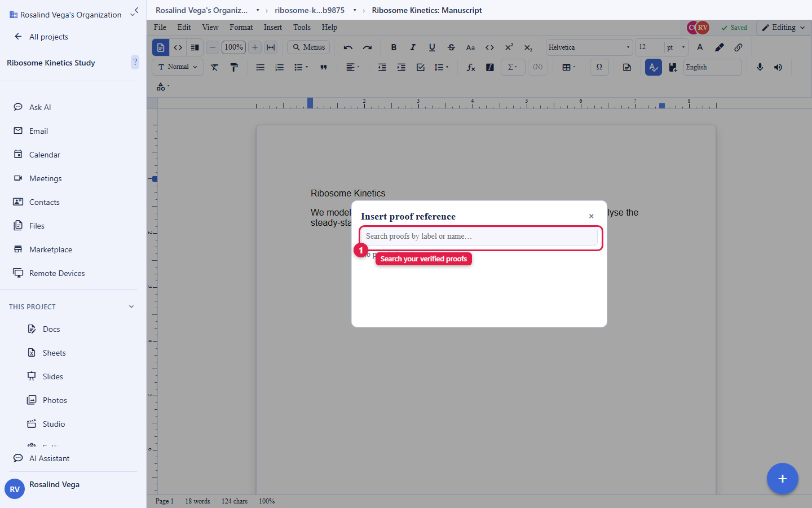Switch to source code editor view
The image size is (812, 508).
(x=178, y=47)
